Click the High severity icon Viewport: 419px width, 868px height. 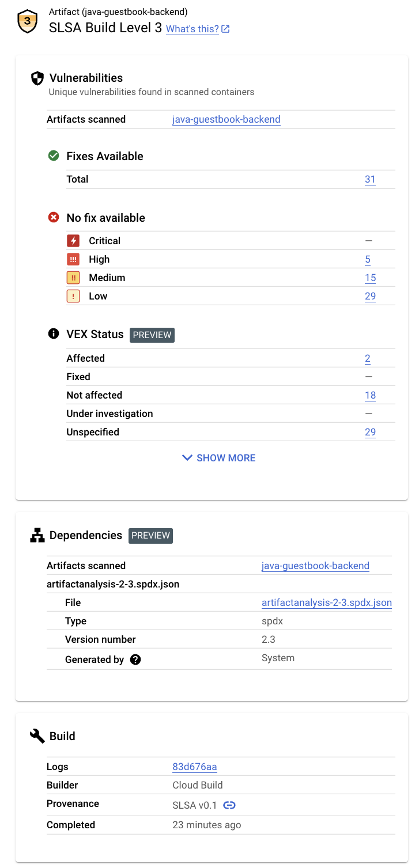point(73,259)
